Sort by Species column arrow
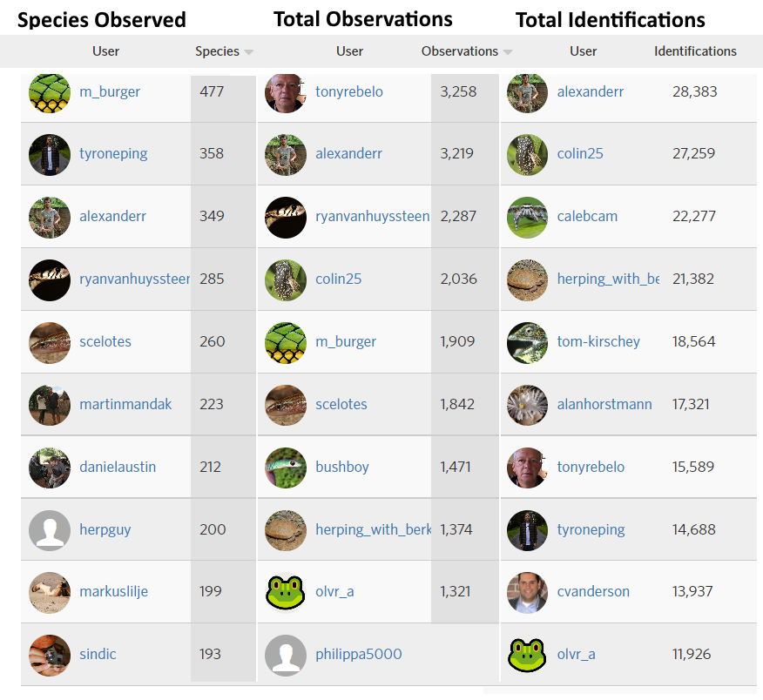This screenshot has width=763, height=700. coord(248,52)
